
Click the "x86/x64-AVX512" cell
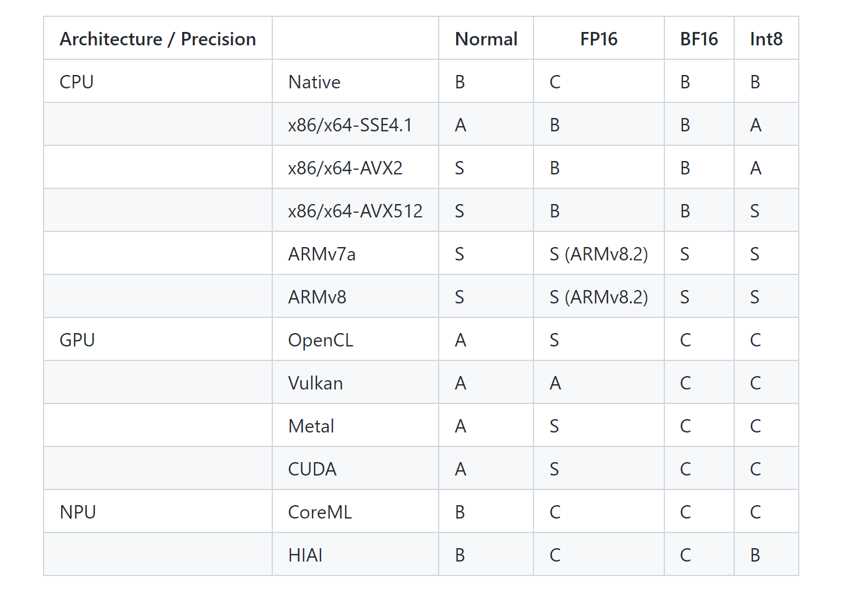pos(355,211)
